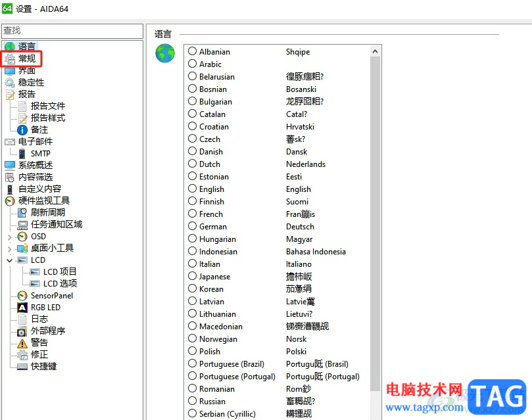532x420 pixels.
Task: Click the language list scrollbar thumb
Action: pos(375,223)
